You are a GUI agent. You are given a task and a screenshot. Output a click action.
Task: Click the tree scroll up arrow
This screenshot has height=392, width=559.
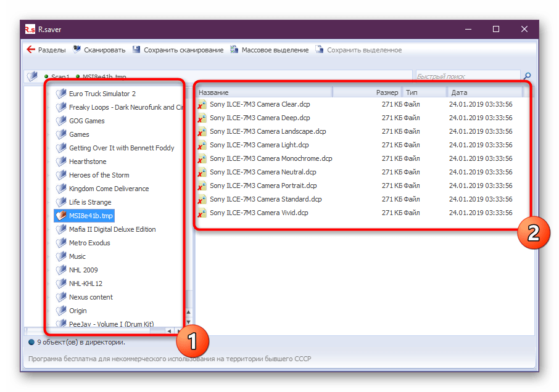189,312
